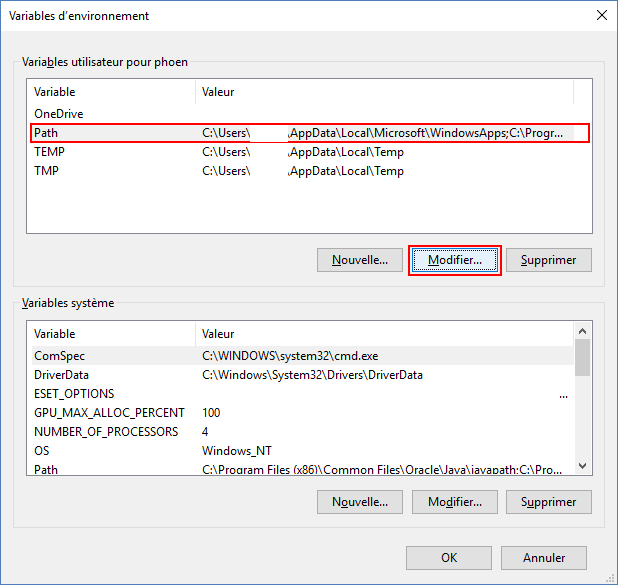The height and width of the screenshot is (585, 618).
Task: Click user variables Valeur column header
Action: tap(384, 92)
